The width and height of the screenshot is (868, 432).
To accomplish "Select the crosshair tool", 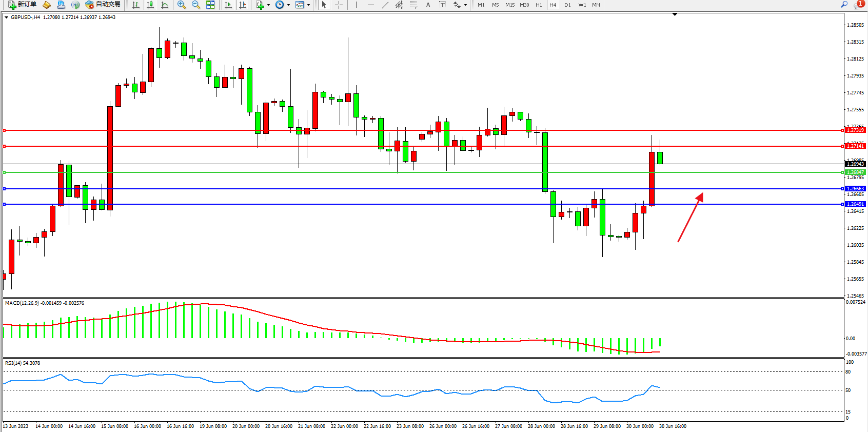I will click(339, 5).
